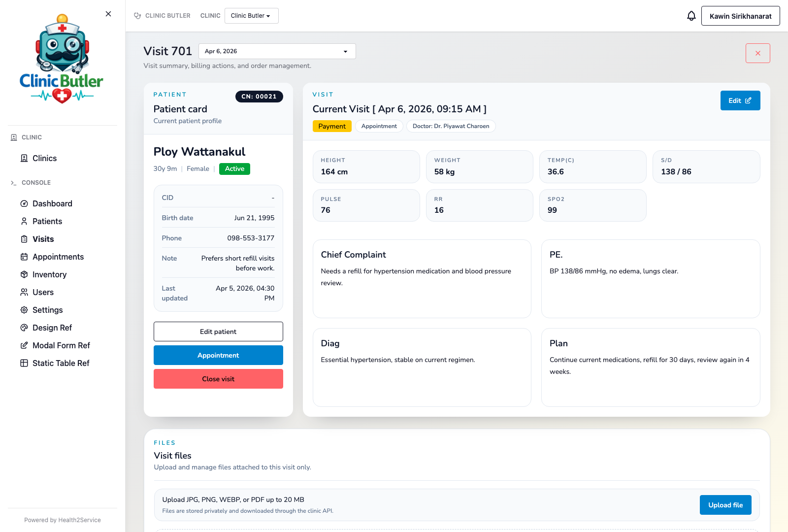Click the Appointment badge under Current Visit

point(379,126)
